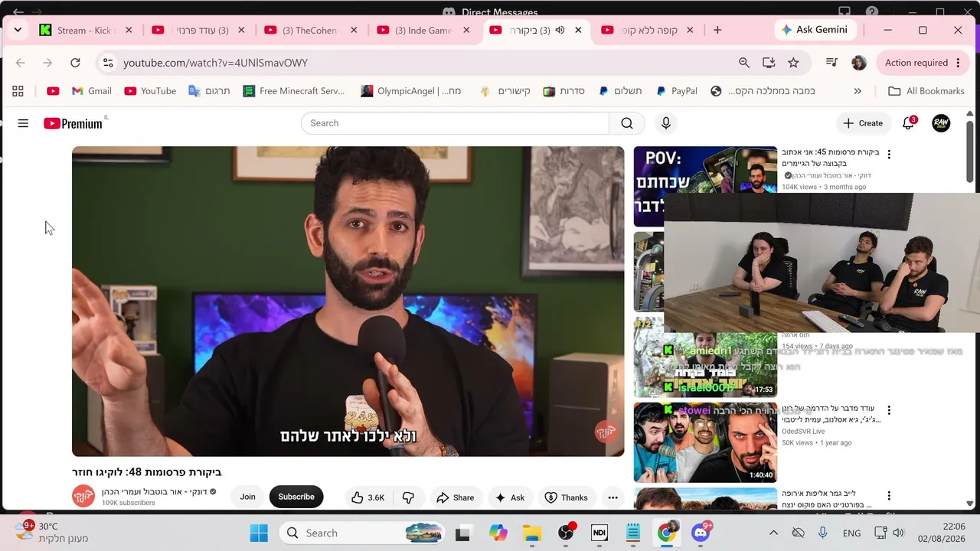Reload the YouTube page
Viewport: 980px width, 551px height.
[75, 63]
